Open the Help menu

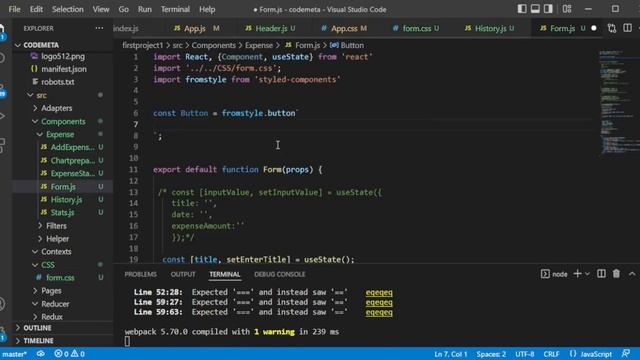pyautogui.click(x=207, y=9)
